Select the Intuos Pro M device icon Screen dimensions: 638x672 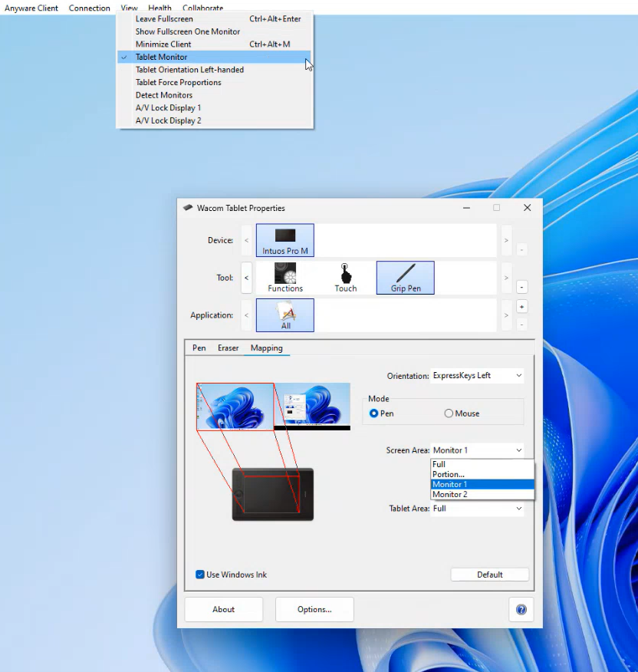[285, 240]
